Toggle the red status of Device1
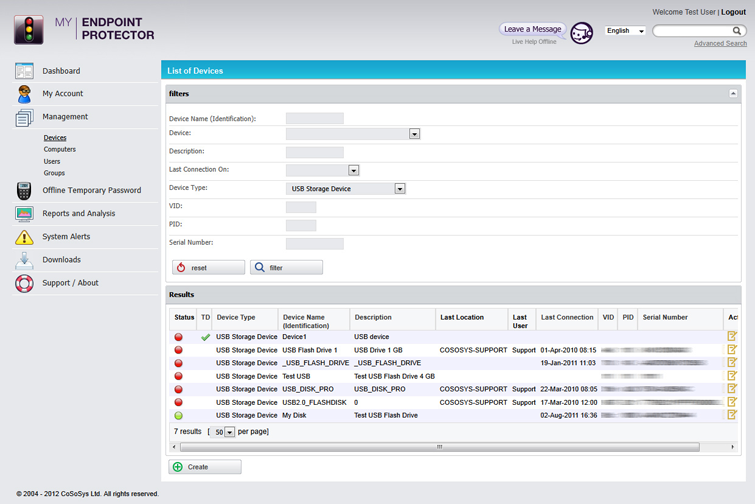 [179, 337]
